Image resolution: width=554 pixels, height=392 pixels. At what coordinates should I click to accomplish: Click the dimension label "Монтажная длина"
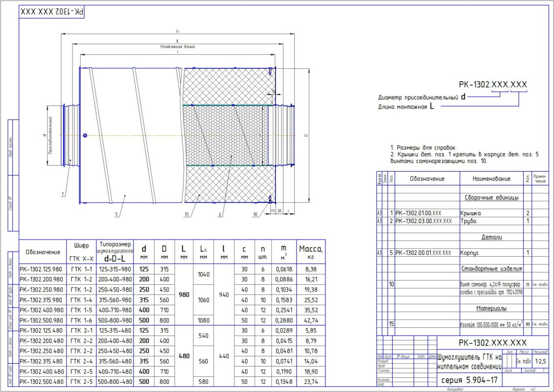pos(177,47)
